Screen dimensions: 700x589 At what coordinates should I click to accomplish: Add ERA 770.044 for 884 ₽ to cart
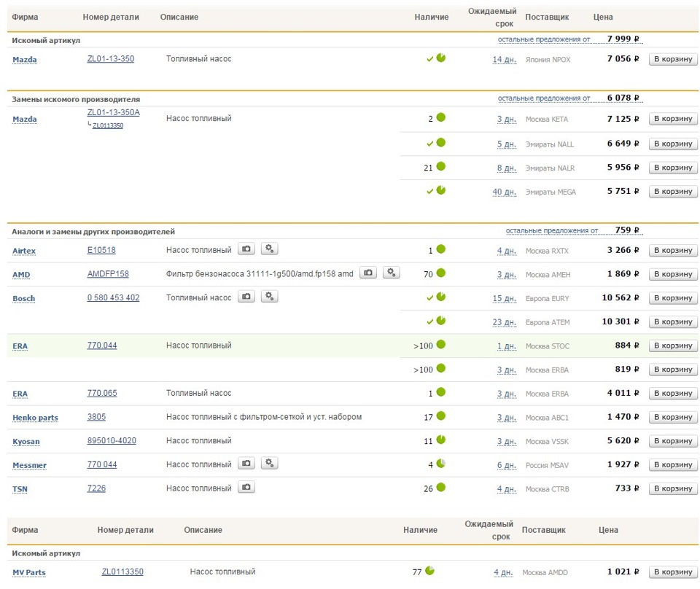tap(673, 346)
